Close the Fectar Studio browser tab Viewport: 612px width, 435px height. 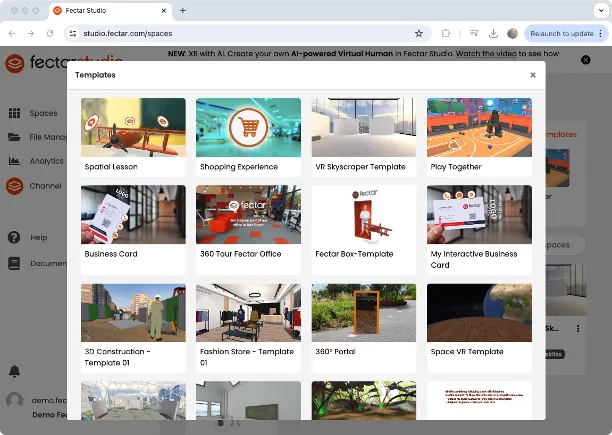(164, 11)
